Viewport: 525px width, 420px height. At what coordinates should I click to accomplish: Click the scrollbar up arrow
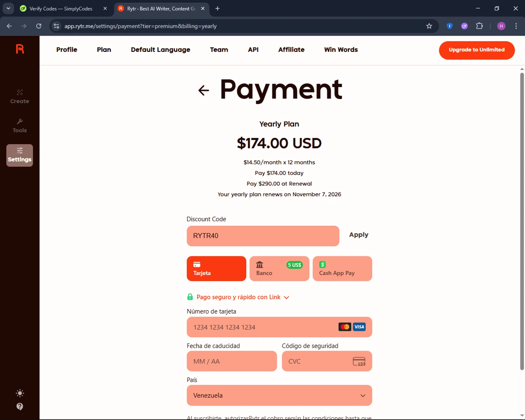pyautogui.click(x=522, y=69)
